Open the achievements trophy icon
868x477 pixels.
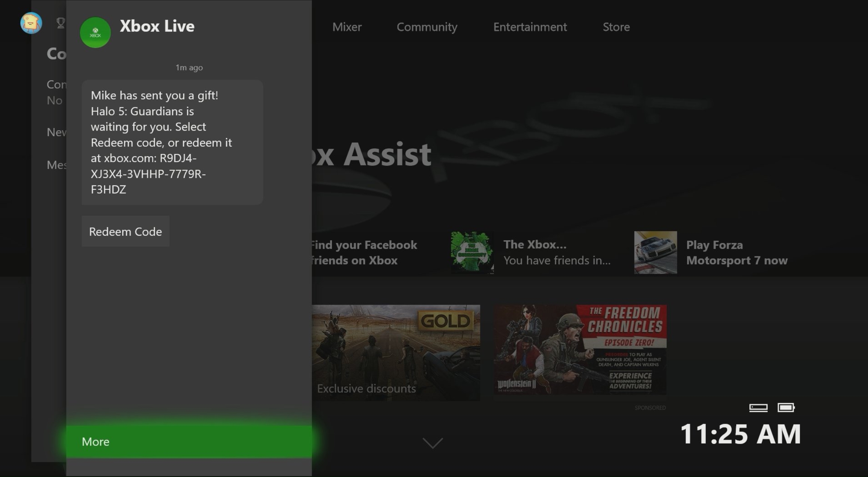(x=60, y=23)
